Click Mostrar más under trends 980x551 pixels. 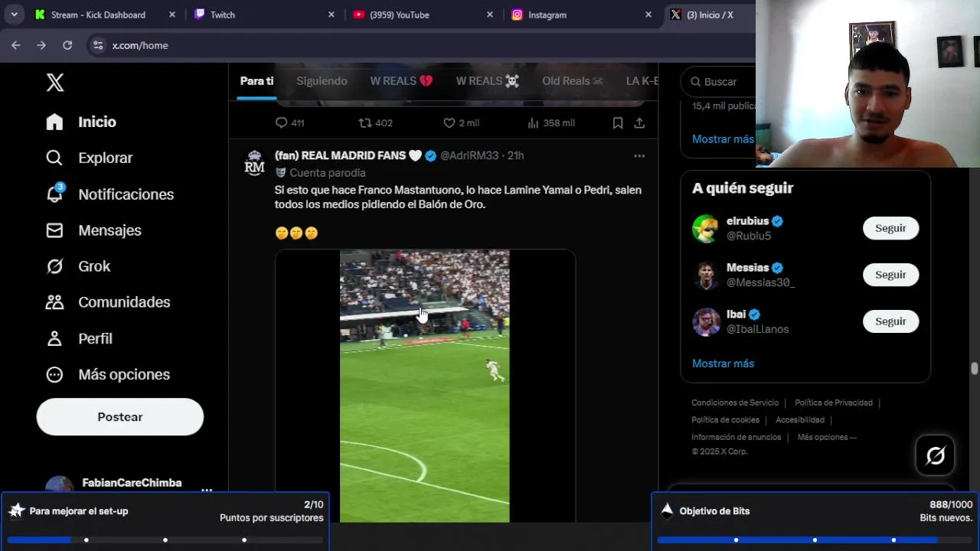point(723,139)
